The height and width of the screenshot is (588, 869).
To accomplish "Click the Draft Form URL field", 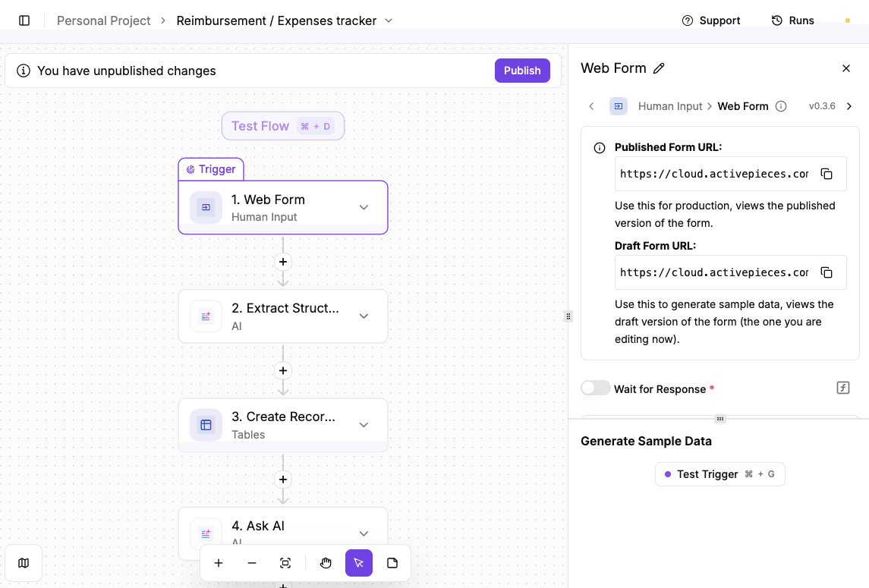I will pos(713,272).
